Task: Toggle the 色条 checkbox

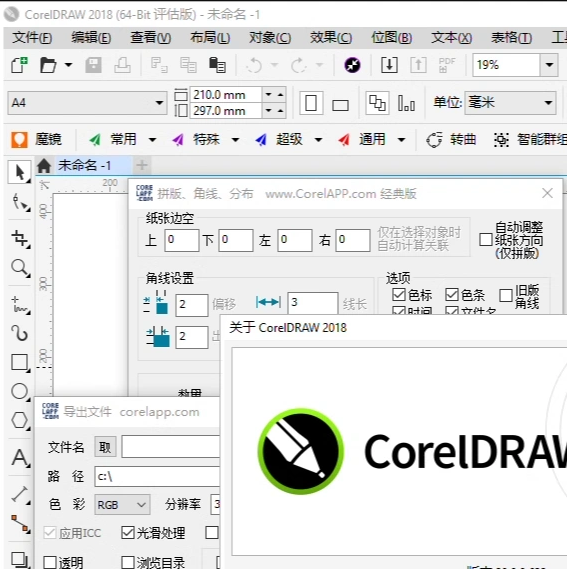Action: 452,295
